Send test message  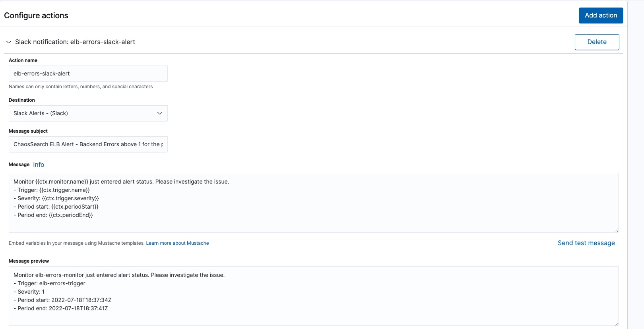pyautogui.click(x=586, y=243)
